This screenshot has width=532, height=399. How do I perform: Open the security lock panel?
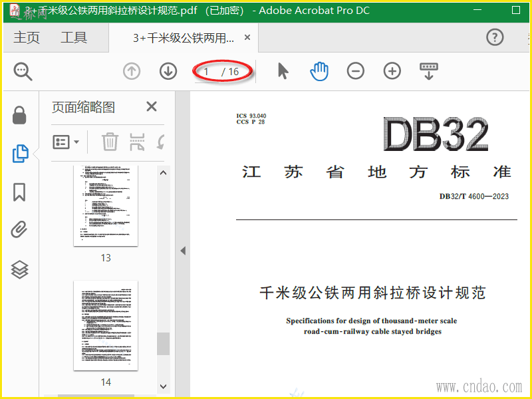click(19, 115)
